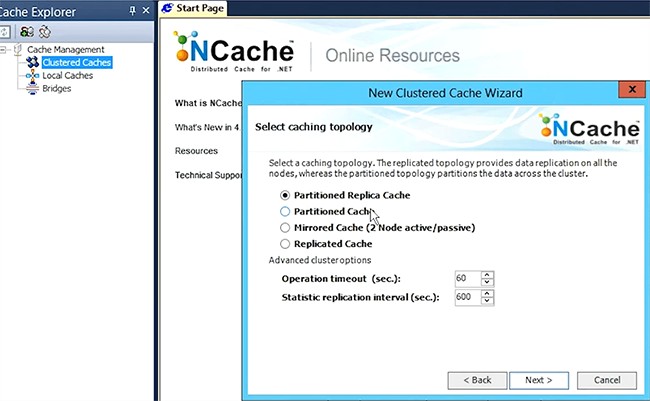Collapse the Cache Management tree node
650x401 pixels.
click(3, 50)
